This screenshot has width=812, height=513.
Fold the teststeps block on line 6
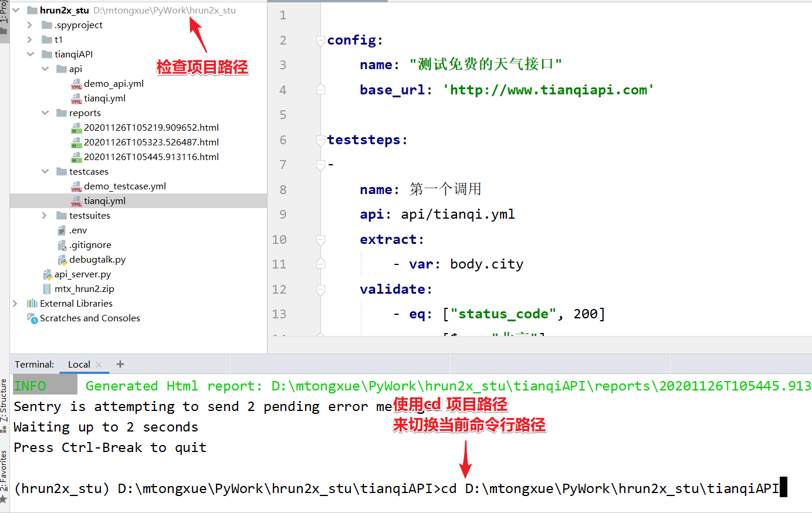[x=320, y=140]
